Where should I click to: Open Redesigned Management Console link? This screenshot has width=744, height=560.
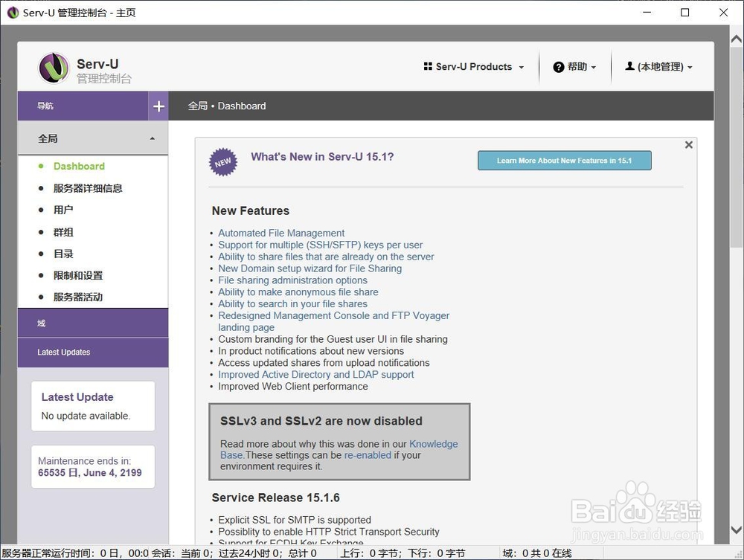[x=333, y=316]
